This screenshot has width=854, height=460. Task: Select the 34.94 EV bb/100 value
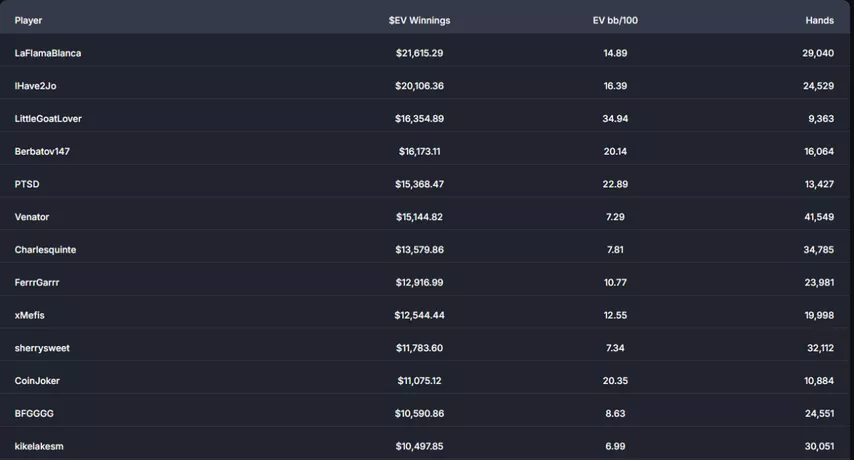click(x=615, y=119)
